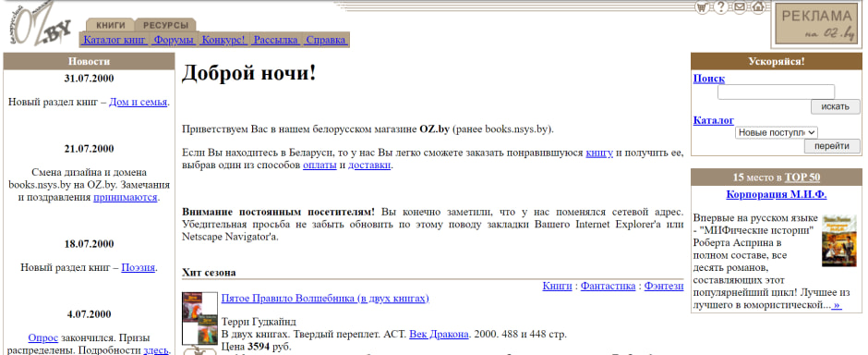Go to the home page icon
This screenshot has width=868, height=355.
tap(758, 7)
